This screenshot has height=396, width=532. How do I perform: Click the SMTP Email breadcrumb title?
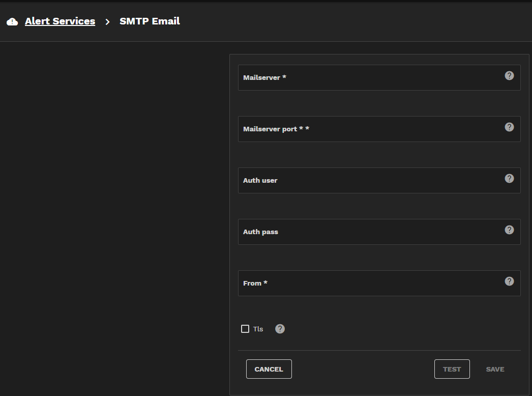150,21
